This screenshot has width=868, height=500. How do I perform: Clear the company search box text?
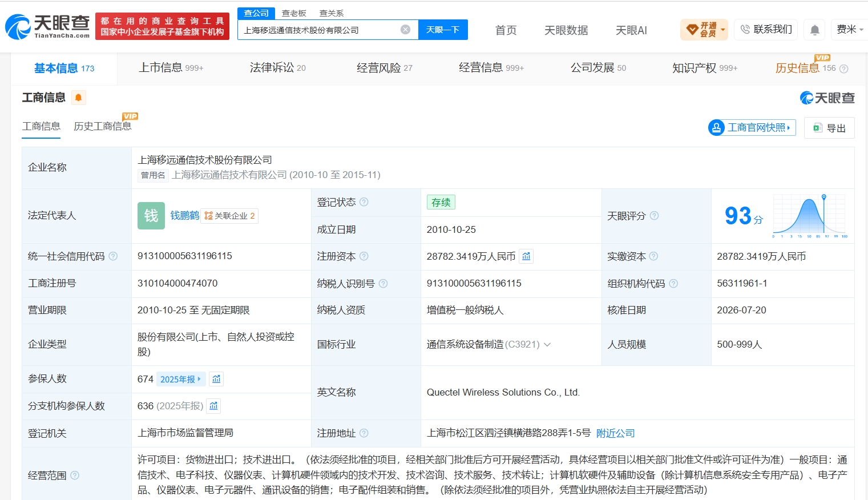pos(405,30)
